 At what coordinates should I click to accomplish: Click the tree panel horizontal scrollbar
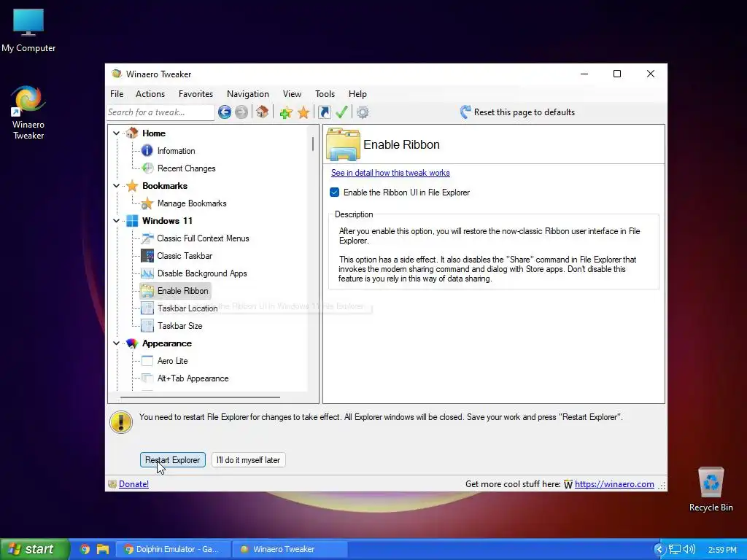click(200, 397)
